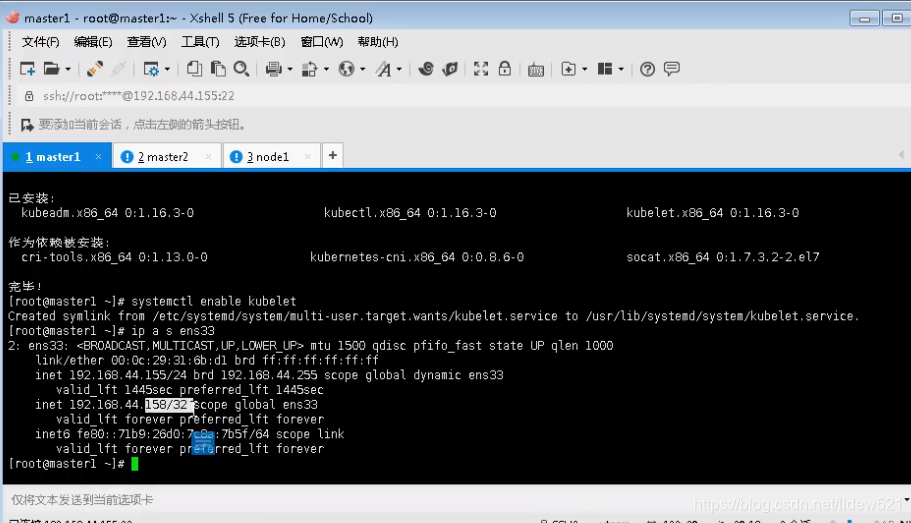Expand the properties dropdown arrow

point(167,69)
